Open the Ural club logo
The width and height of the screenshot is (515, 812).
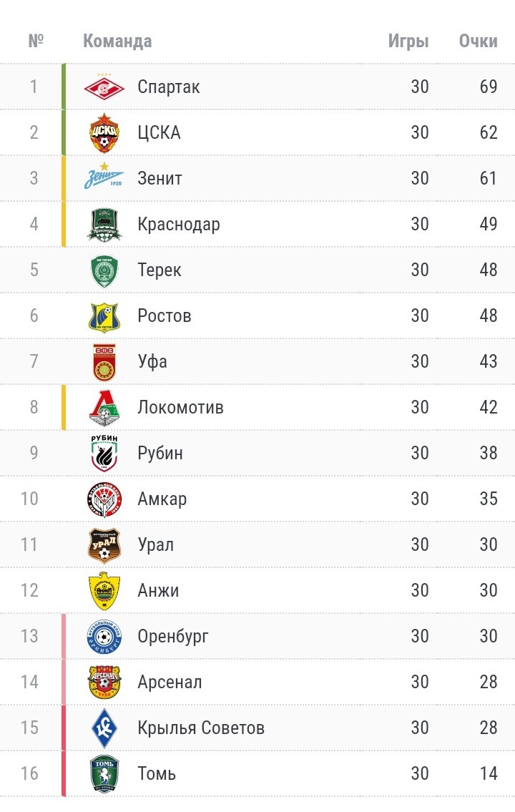coord(104,544)
